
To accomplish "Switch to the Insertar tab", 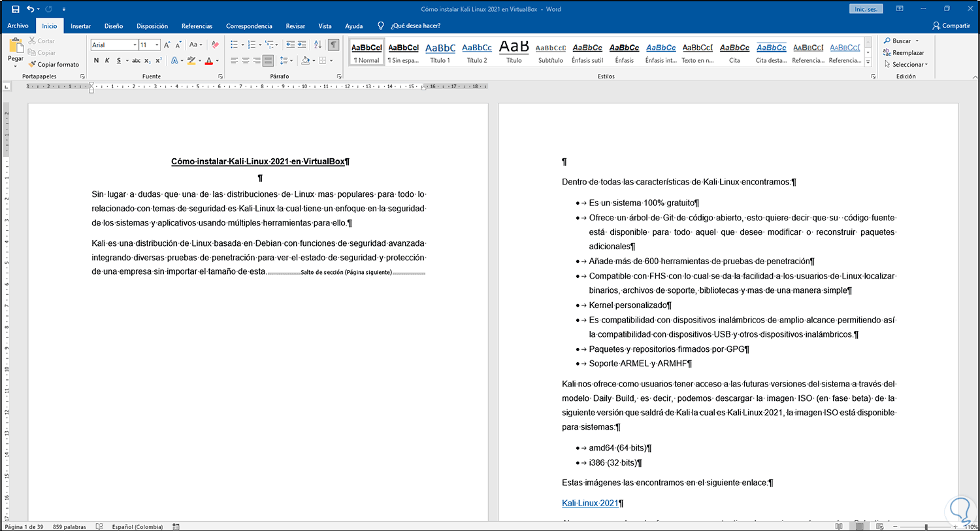I will coord(80,26).
